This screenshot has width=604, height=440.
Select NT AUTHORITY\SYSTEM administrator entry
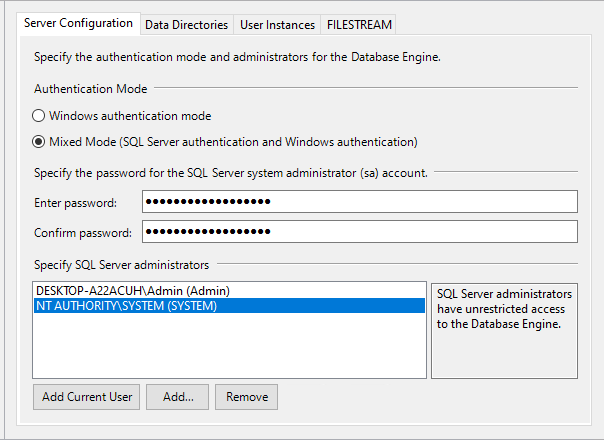(230, 306)
